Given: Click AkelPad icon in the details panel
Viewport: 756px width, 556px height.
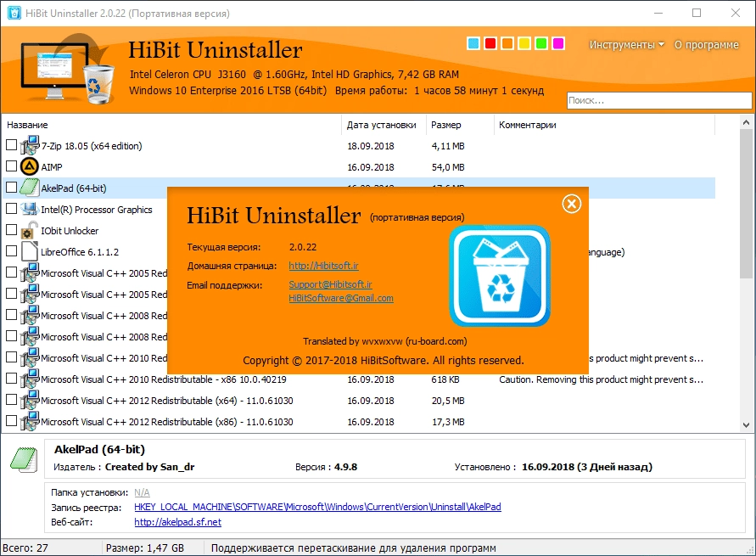Looking at the screenshot, I should pyautogui.click(x=24, y=459).
